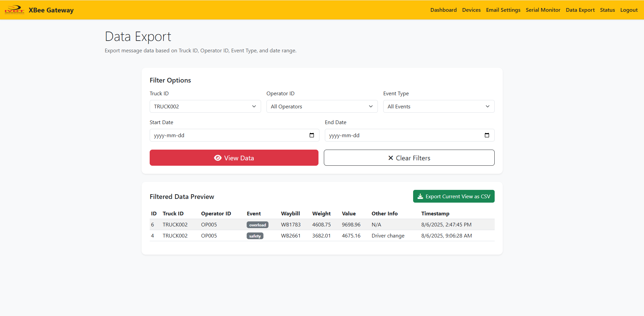Open the Devices menu item
Image resolution: width=644 pixels, height=316 pixels.
click(x=471, y=10)
